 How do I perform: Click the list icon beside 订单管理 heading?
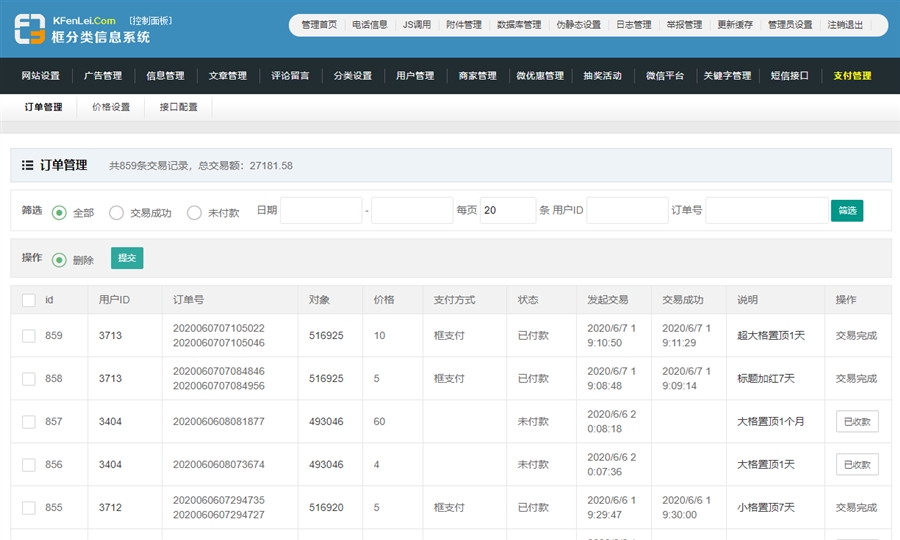28,165
